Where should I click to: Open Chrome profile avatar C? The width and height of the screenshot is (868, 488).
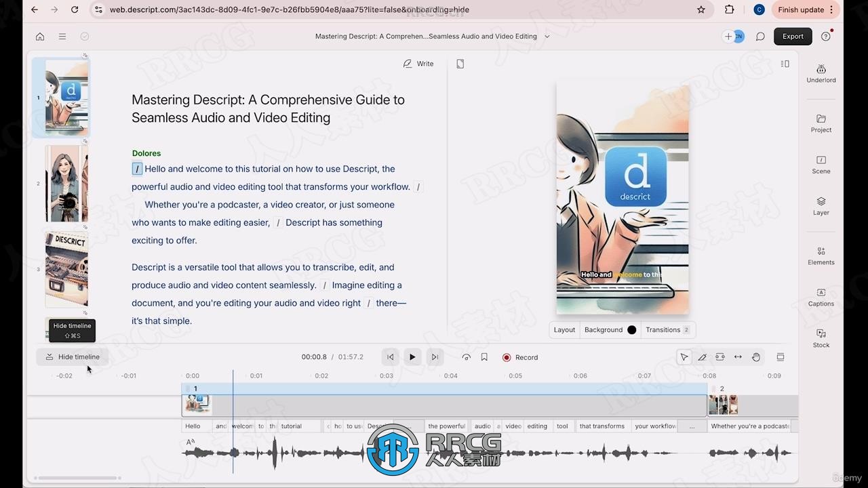tap(759, 9)
